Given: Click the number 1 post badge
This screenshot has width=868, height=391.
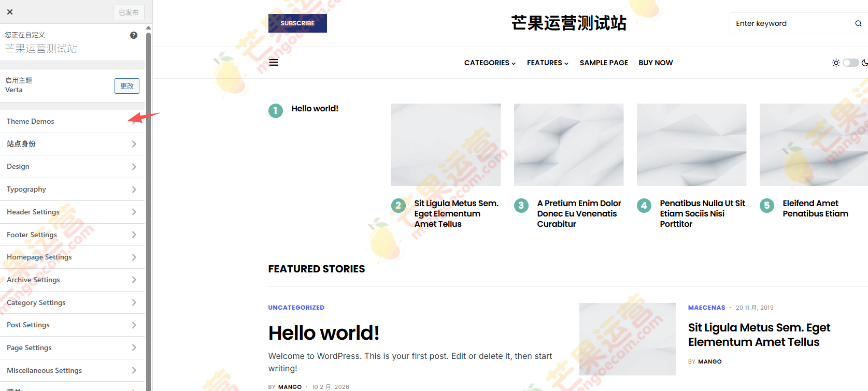Looking at the screenshot, I should 276,110.
